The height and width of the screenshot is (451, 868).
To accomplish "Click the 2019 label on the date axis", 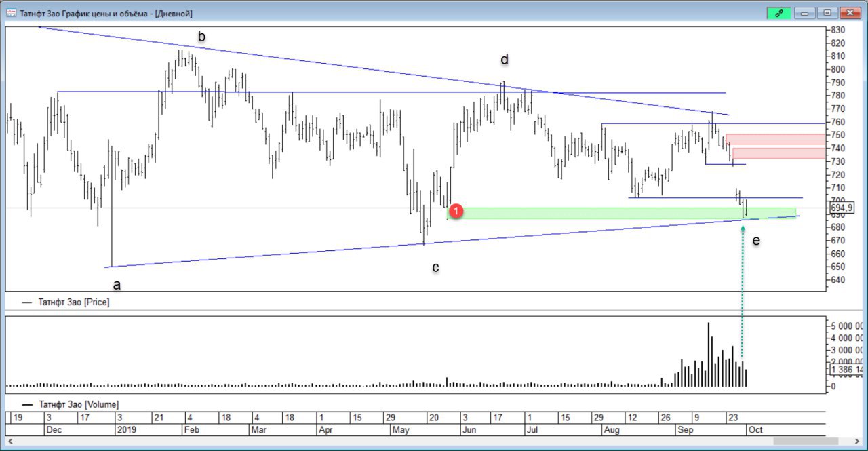I will click(127, 430).
